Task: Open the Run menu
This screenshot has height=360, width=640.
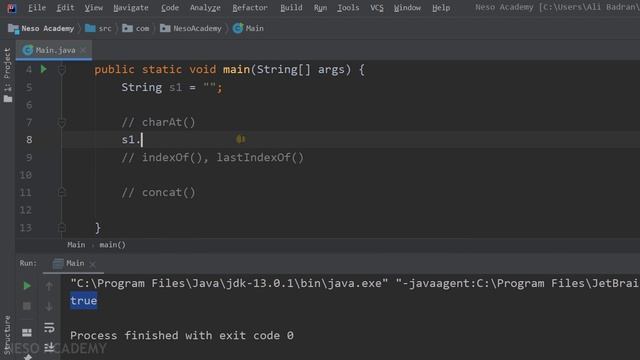Action: [320, 8]
